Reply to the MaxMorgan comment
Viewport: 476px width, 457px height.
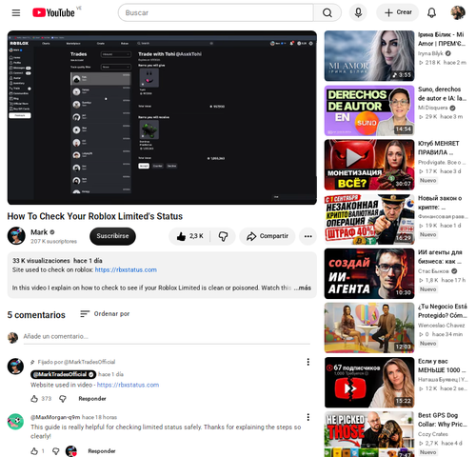coord(102,451)
